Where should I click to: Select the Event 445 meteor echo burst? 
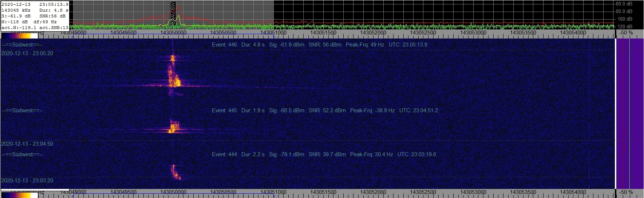pyautogui.click(x=173, y=127)
